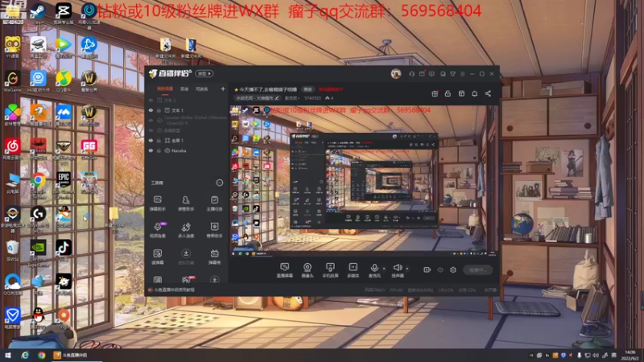This screenshot has width=644, height=362.
Task: Add a 直播弹幕 source
Action: tap(284, 270)
